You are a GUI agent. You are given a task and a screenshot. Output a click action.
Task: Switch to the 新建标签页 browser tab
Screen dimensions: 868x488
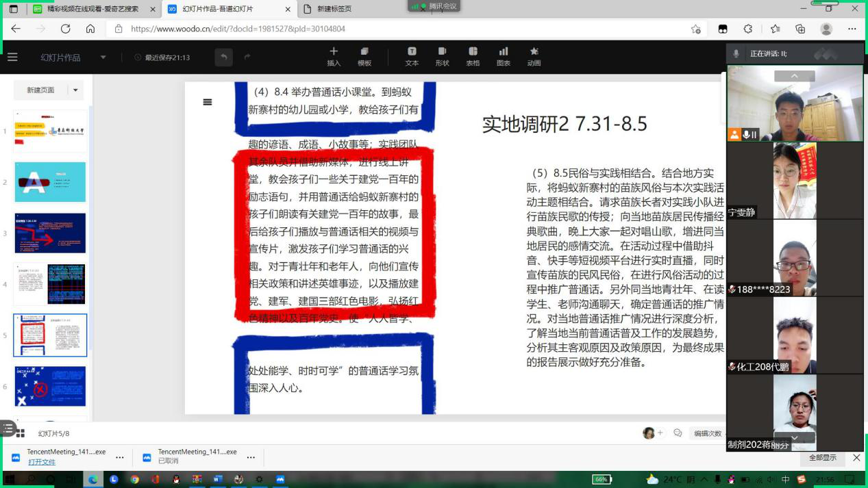(x=334, y=9)
